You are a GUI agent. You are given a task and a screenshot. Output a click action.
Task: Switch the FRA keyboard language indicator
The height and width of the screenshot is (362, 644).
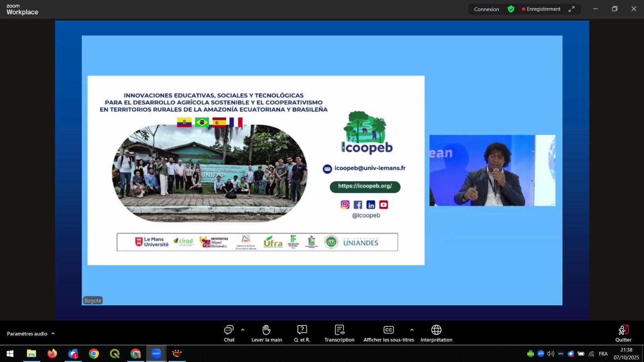603,354
